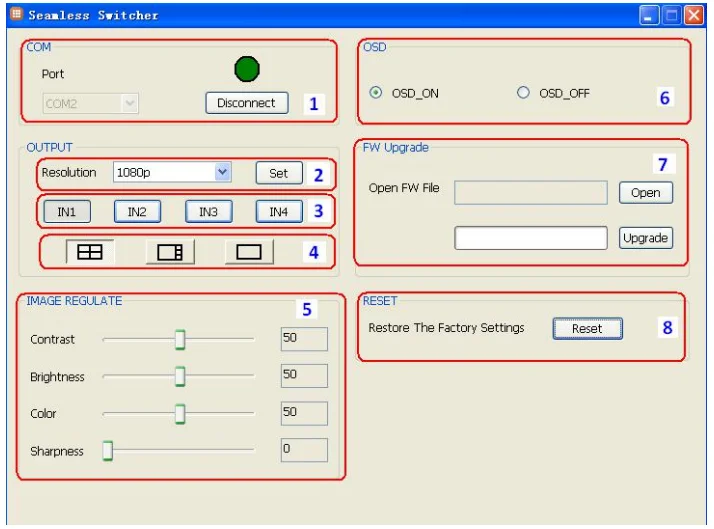Click the 'Sharpness' label
The image size is (714, 529).
pos(57,452)
